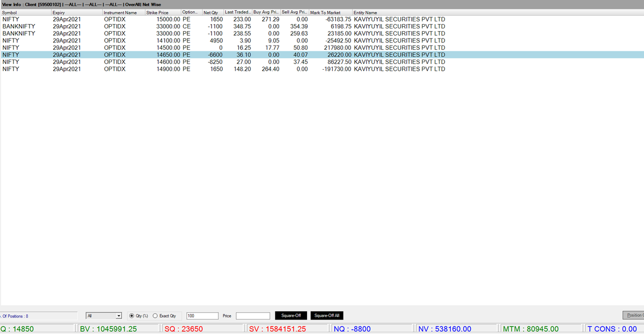Click the Q : 14850 status field
The height and width of the screenshot is (334, 644).
click(x=38, y=329)
